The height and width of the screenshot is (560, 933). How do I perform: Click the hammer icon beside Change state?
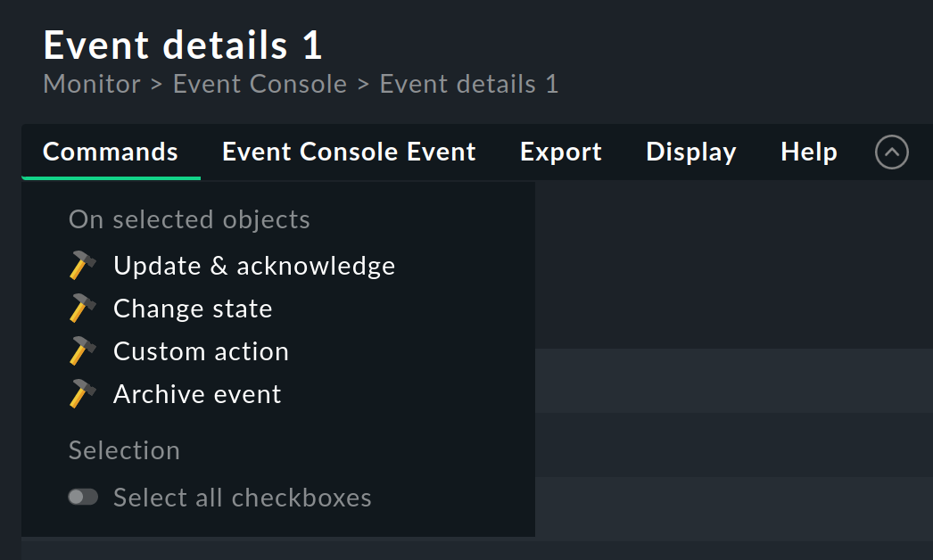[x=83, y=309]
